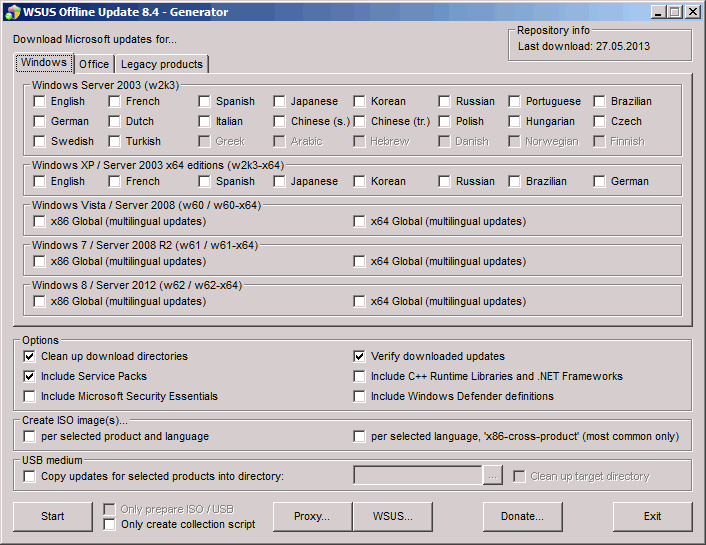Close the WSUS Offline Update window

click(x=693, y=12)
